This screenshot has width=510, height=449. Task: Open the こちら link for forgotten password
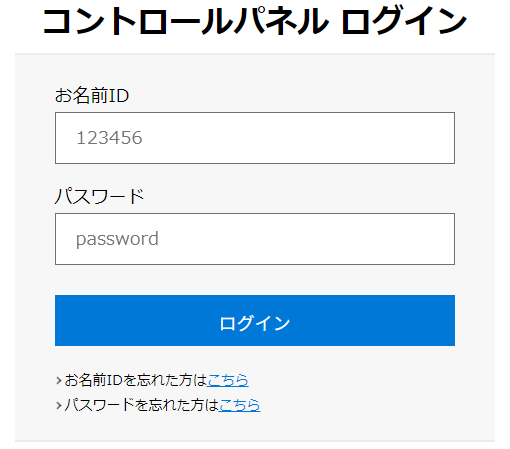[239, 405]
